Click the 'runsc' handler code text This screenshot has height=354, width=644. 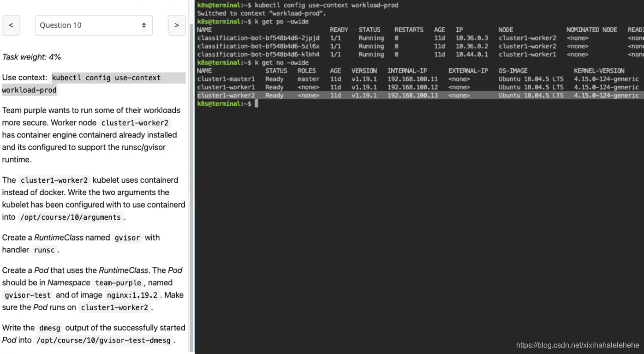[x=44, y=250]
